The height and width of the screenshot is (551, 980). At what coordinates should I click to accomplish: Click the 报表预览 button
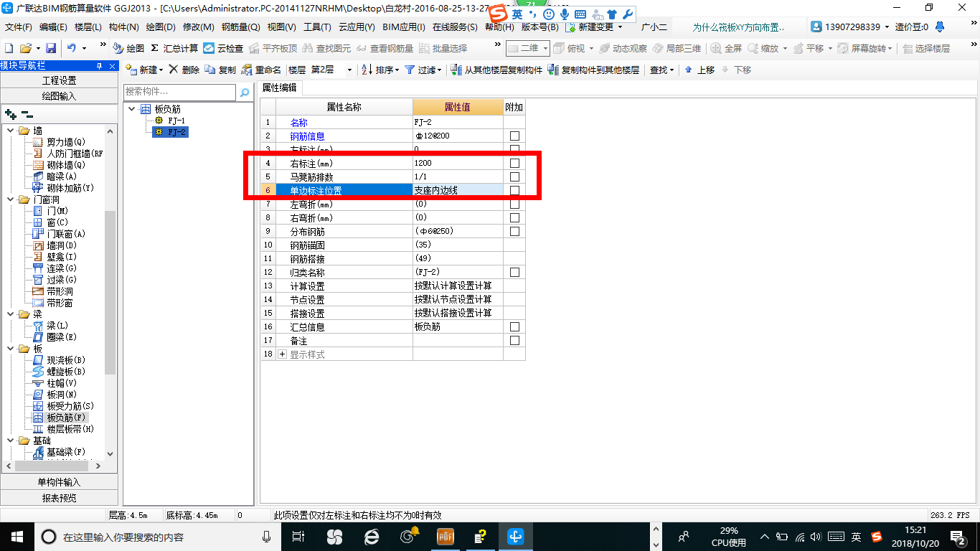pos(59,498)
